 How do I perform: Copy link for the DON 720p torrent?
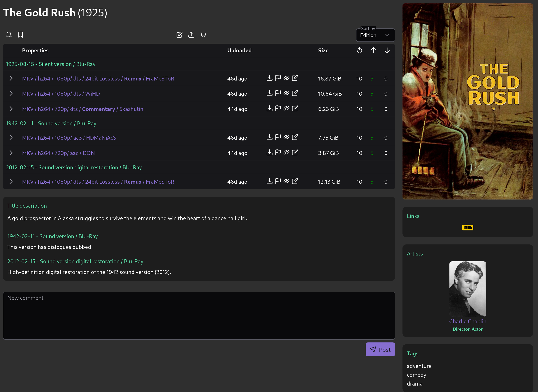[286, 153]
